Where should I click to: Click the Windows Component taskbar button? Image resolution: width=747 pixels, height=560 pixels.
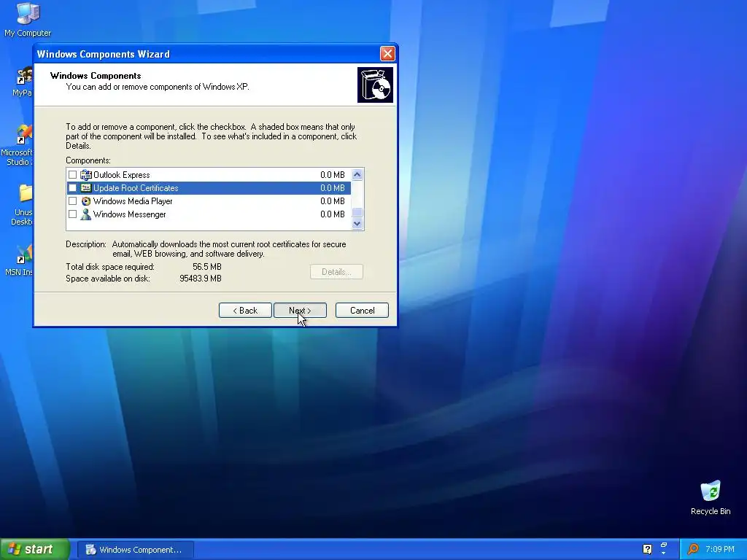point(135,550)
